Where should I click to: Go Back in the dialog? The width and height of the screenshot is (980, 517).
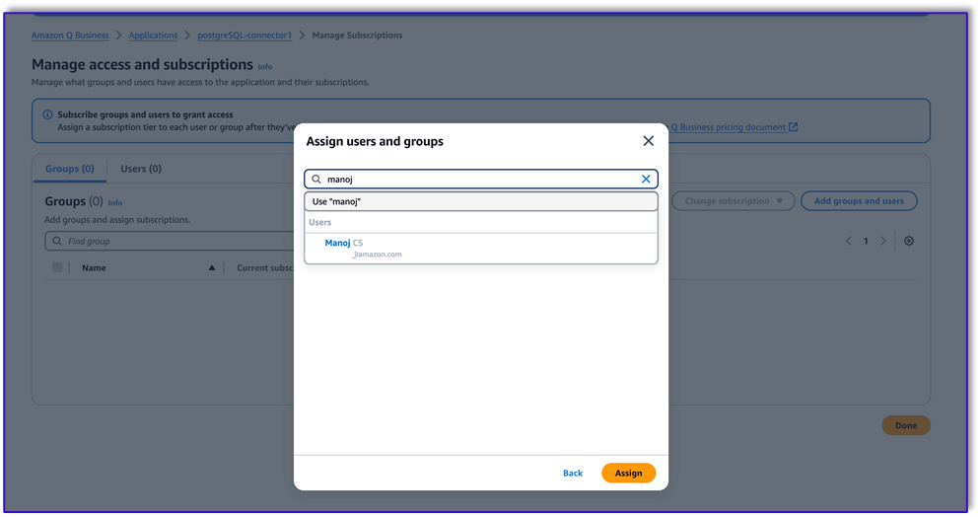(573, 474)
